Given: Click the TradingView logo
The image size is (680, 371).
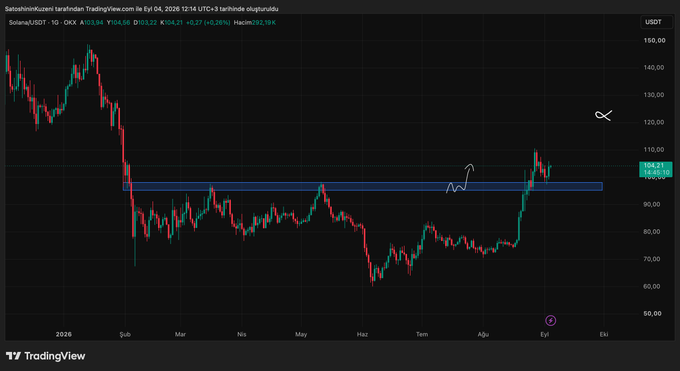Looking at the screenshot, I should [46, 356].
